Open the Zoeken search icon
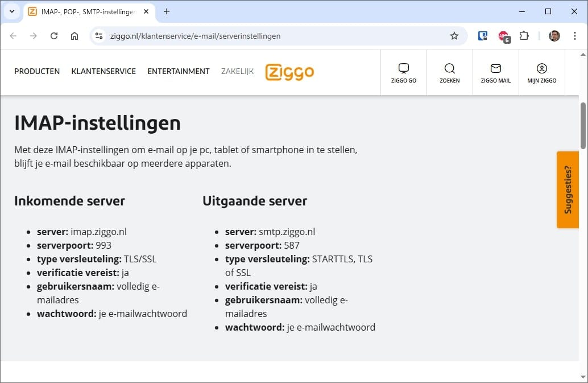 pos(449,71)
